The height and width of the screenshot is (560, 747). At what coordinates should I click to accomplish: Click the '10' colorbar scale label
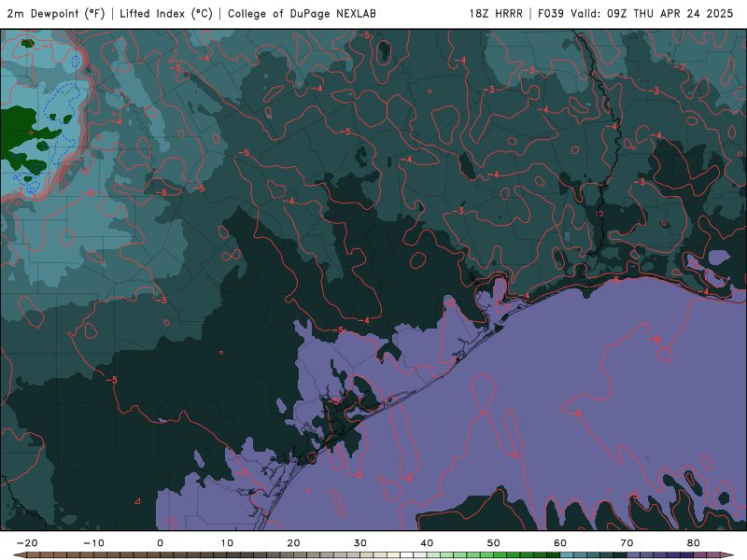coord(227,543)
